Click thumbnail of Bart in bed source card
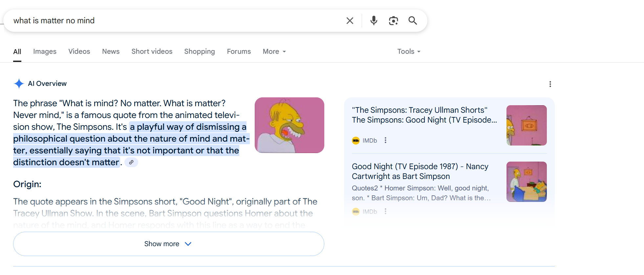The height and width of the screenshot is (275, 644). pyautogui.click(x=526, y=182)
